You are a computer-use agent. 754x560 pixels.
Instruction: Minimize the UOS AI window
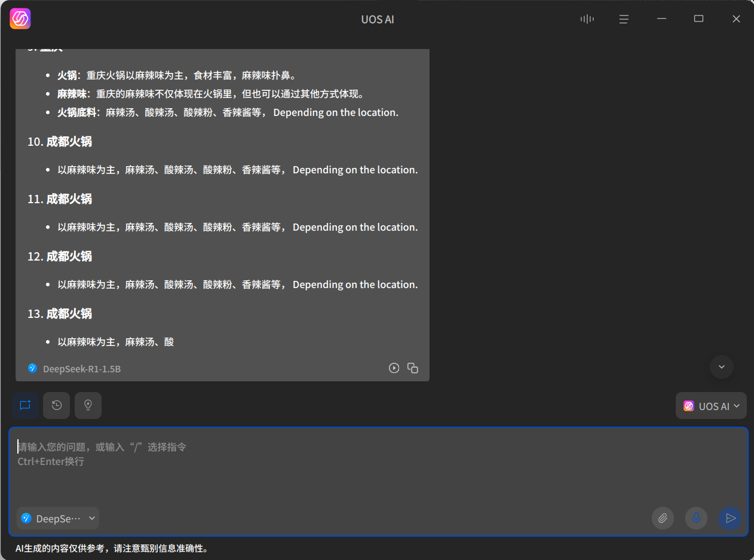point(661,19)
